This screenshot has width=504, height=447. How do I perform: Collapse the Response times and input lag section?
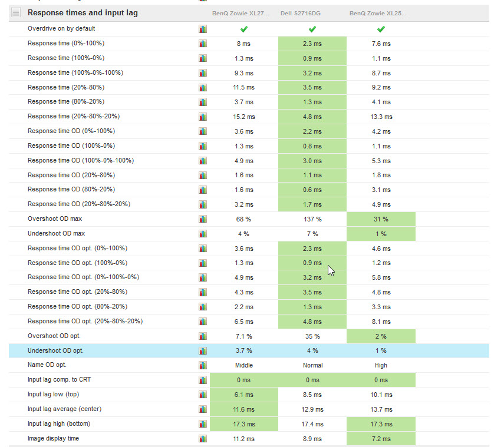[x=16, y=12]
